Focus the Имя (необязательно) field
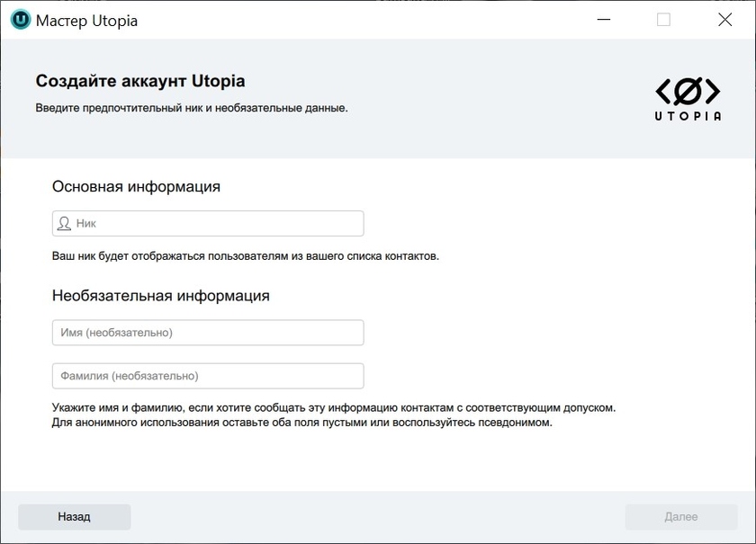This screenshot has height=544, width=756. pyautogui.click(x=208, y=333)
